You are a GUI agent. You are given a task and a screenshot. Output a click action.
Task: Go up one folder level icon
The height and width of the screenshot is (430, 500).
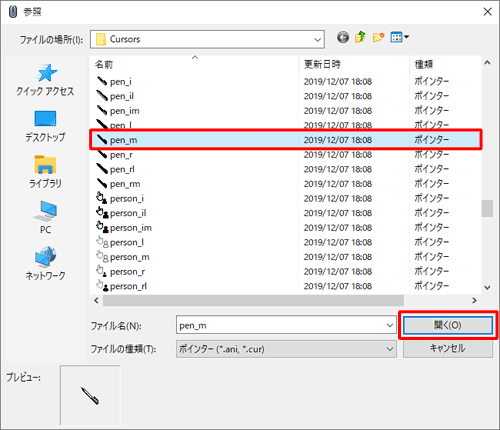tap(360, 37)
